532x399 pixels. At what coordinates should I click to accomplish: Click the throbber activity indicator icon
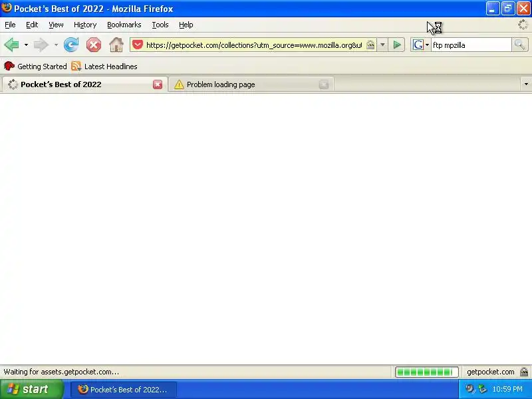tap(523, 25)
